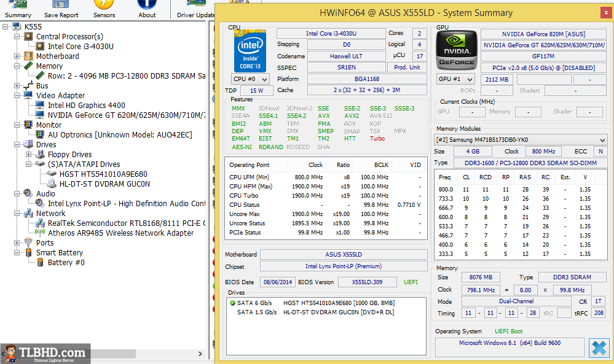The image size is (614, 364).
Task: Click the Central Processor(s) chip icon
Action: click(x=28, y=36)
